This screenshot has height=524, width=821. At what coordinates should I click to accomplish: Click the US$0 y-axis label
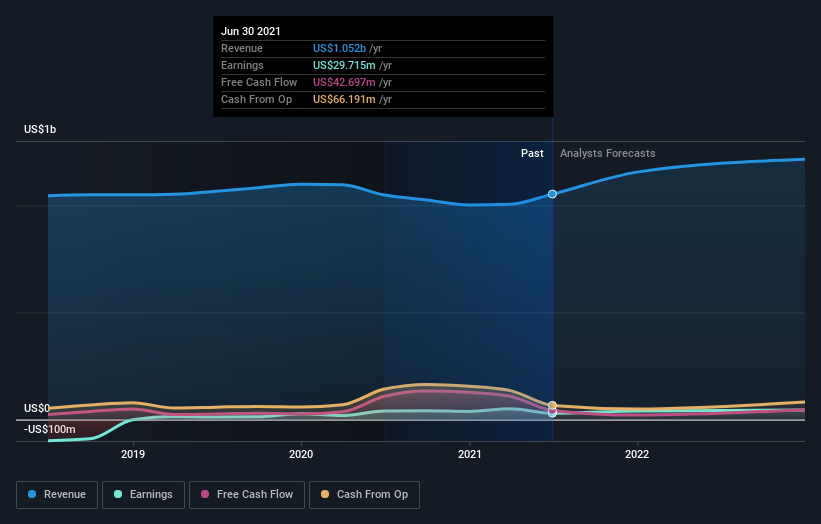point(37,408)
